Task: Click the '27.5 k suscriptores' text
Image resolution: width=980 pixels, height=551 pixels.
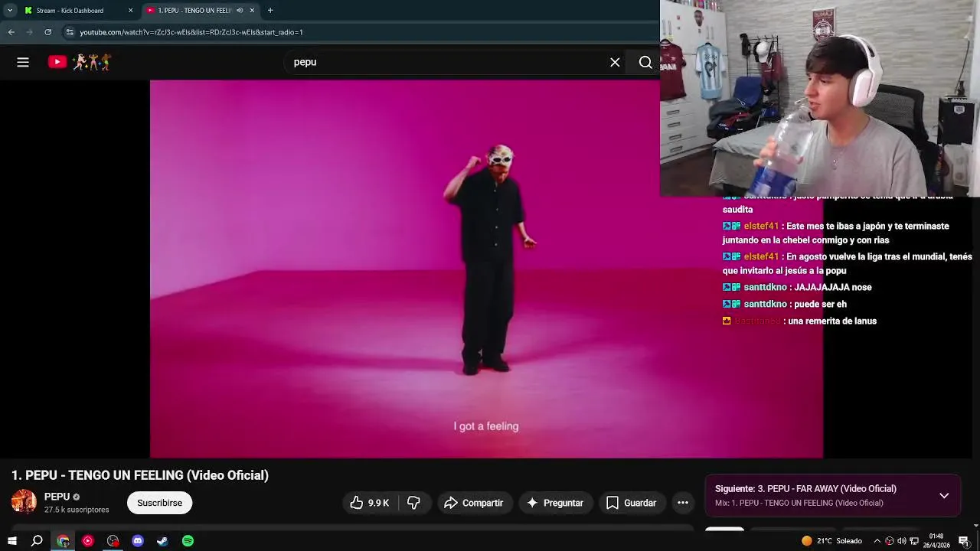Action: click(77, 510)
